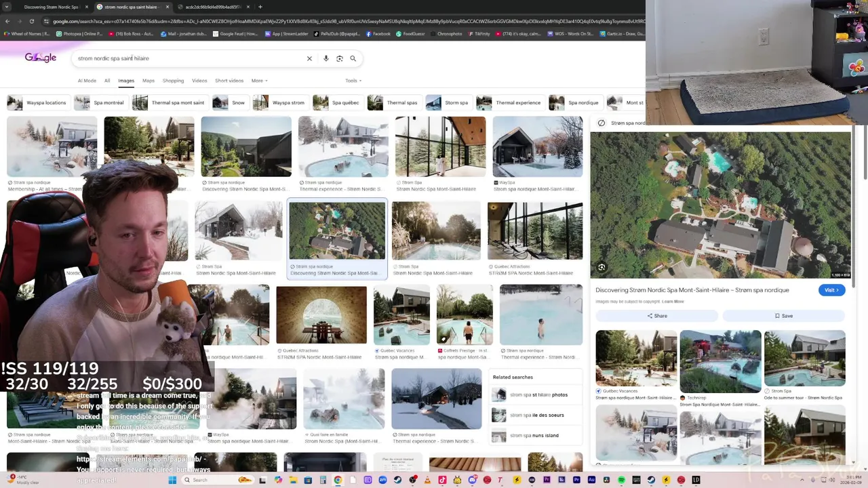Select the Wayspa locations filter chip
The image size is (868, 488).
coord(38,103)
